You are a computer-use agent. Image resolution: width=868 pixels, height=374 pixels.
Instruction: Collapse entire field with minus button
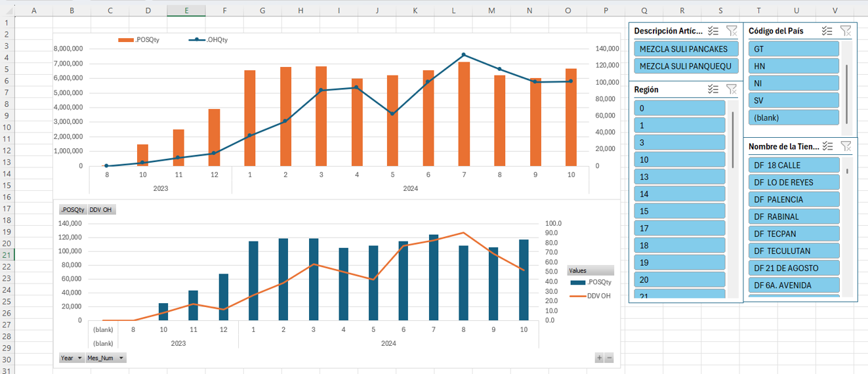(609, 358)
